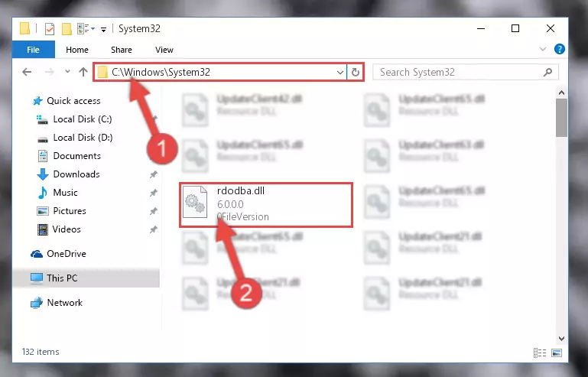This screenshot has height=377, width=588.
Task: Open the recent locations dropdown arrow
Action: [x=67, y=71]
